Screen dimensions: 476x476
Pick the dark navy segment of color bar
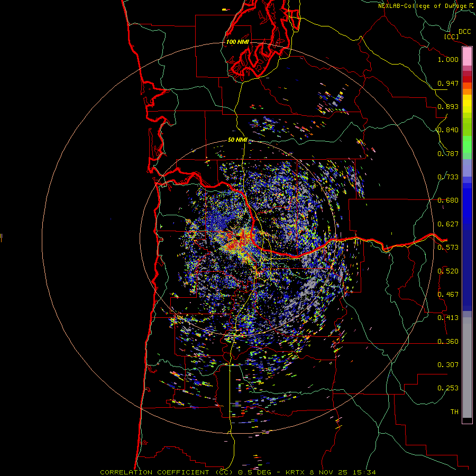[x=467, y=270]
